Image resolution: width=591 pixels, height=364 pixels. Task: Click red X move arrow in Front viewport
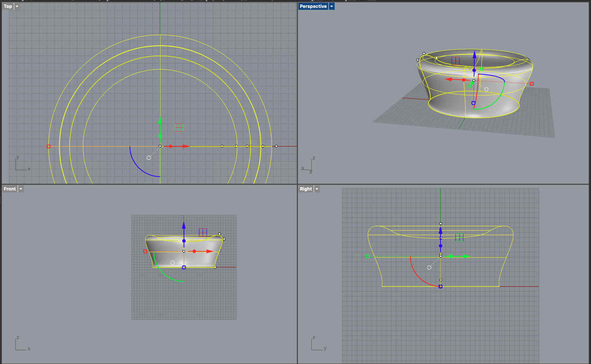point(210,251)
